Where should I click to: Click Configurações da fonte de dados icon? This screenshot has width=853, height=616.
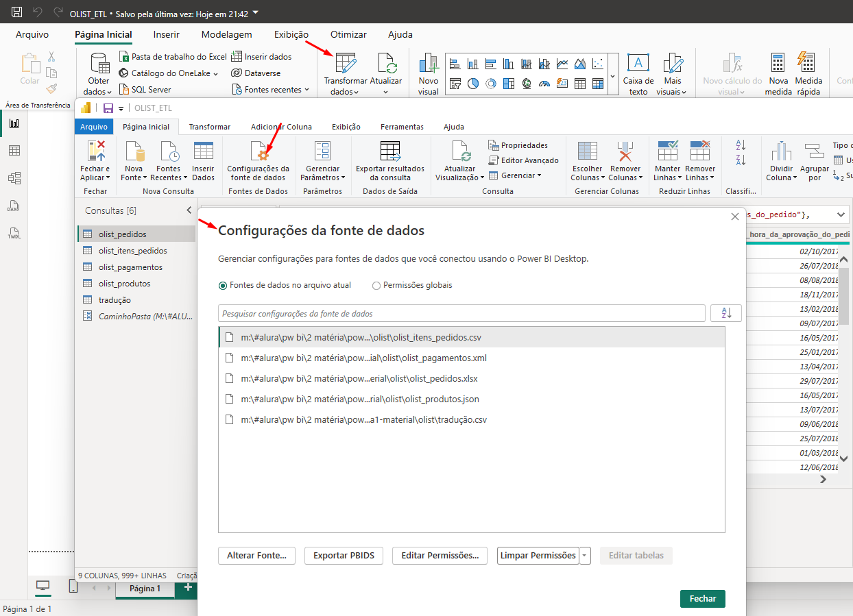click(259, 151)
